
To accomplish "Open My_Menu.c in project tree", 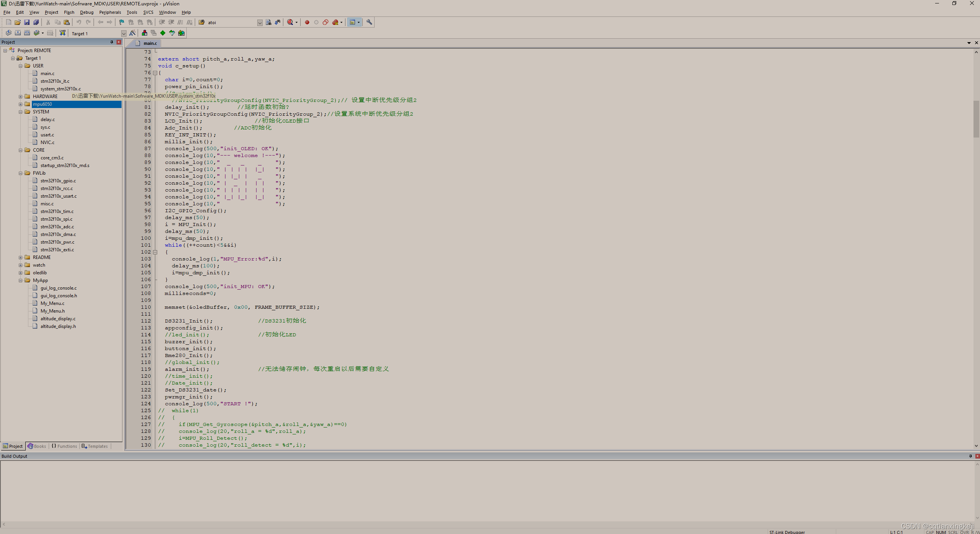I will [x=52, y=303].
